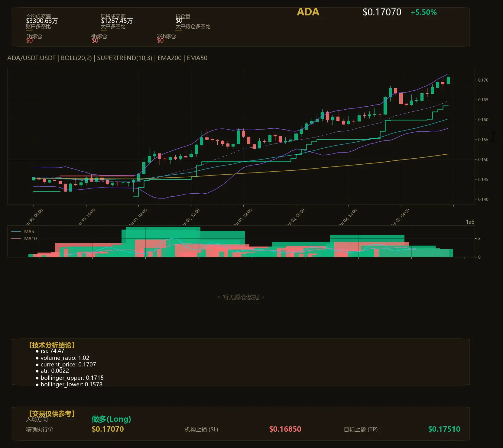Click the 1h爆仓 label
Viewport: 503px width, 448px height.
coord(34,36)
